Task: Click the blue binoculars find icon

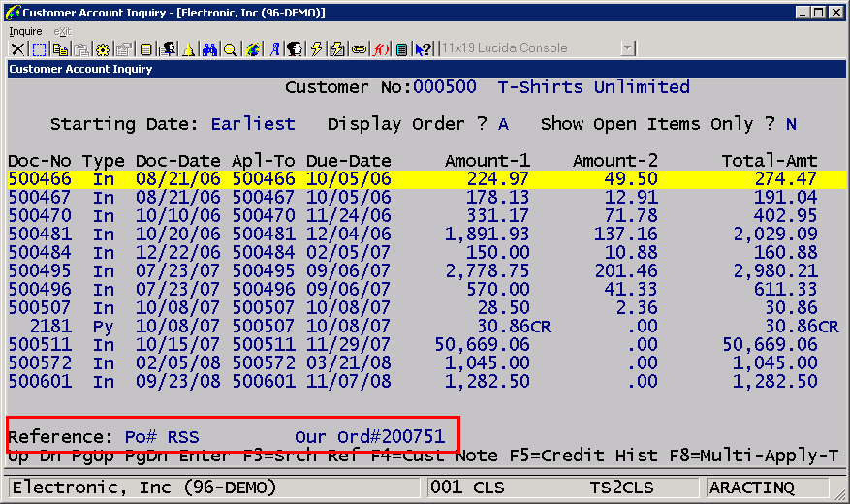Action: 209,49
